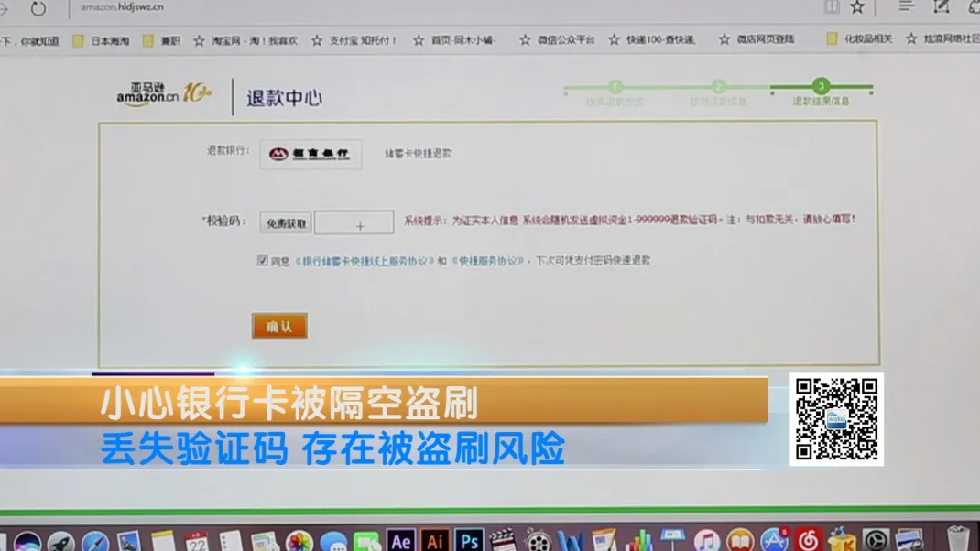
Task: Open After Effects from the dock
Action: coord(400,540)
